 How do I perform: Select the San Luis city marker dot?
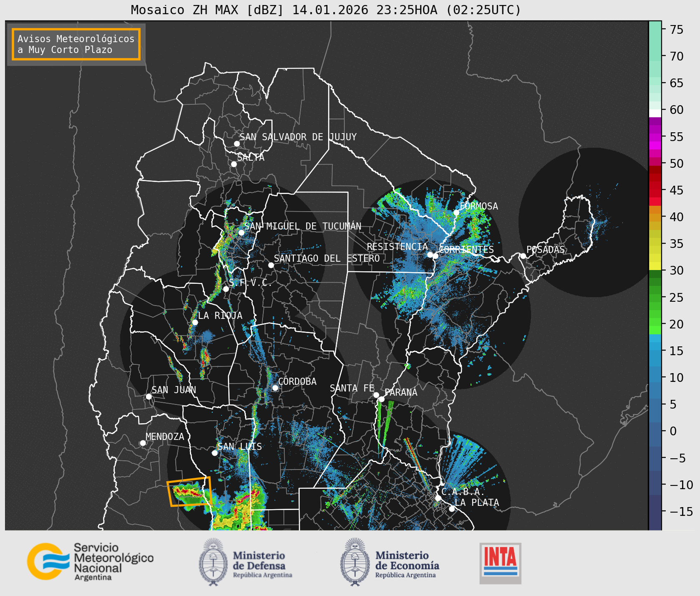click(215, 453)
